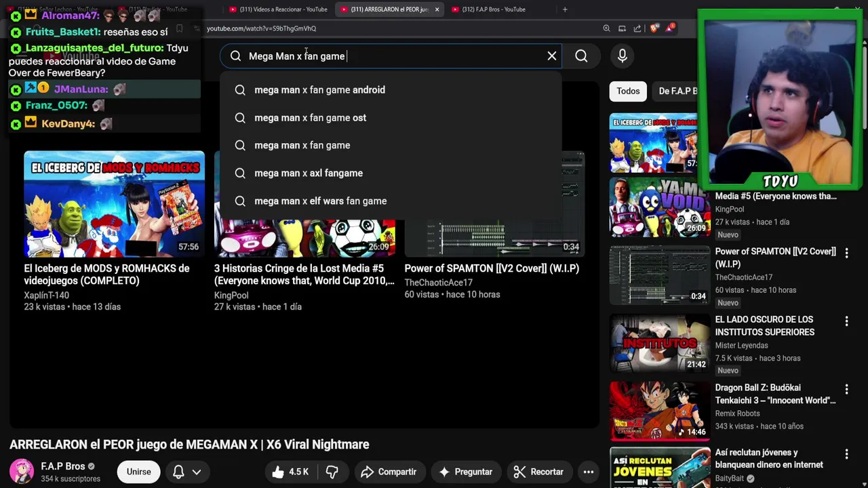Start voice search with the microphone icon
868x488 pixels.
click(x=623, y=56)
